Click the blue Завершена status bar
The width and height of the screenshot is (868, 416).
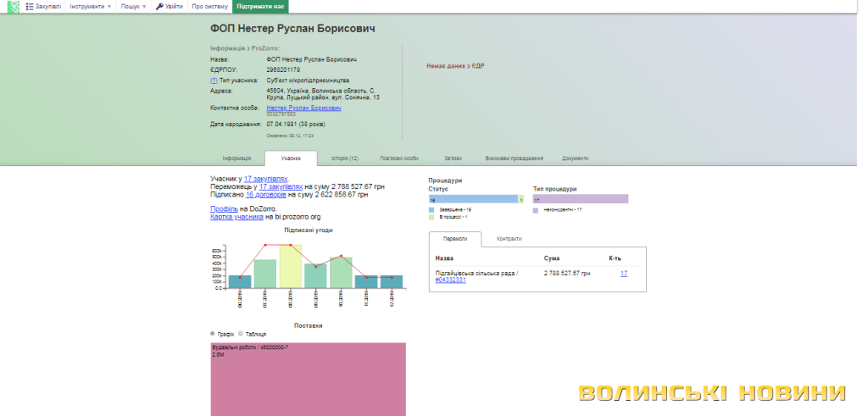point(474,199)
